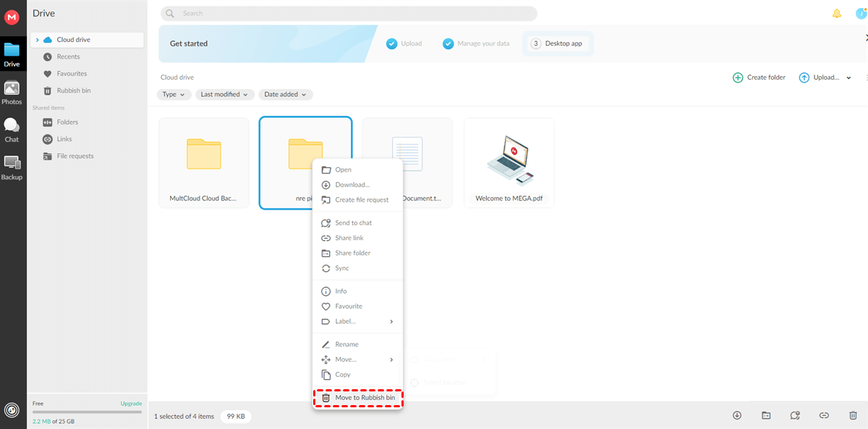
Task: Click the move-to-folder icon in bottom bar
Action: click(x=766, y=415)
